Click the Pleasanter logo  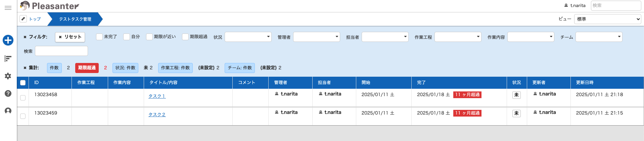point(50,6)
